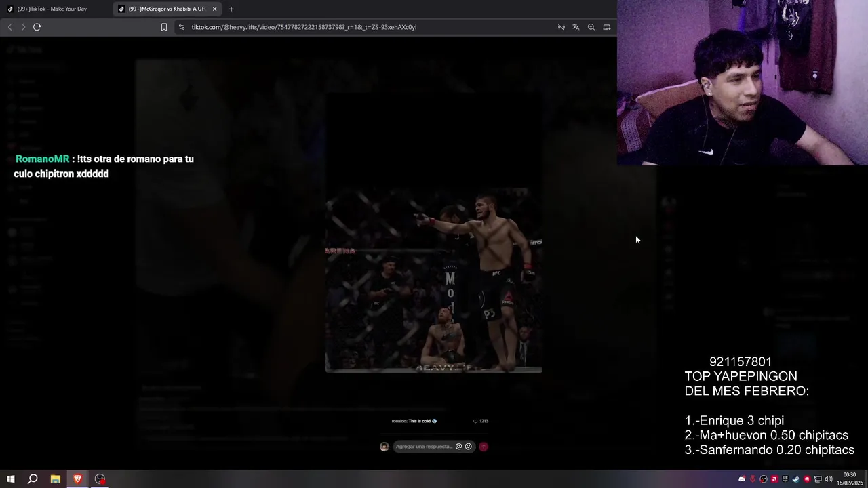Screen dimensions: 868x488
Task: Close the McGregor vs Khabib tab
Action: [214, 9]
